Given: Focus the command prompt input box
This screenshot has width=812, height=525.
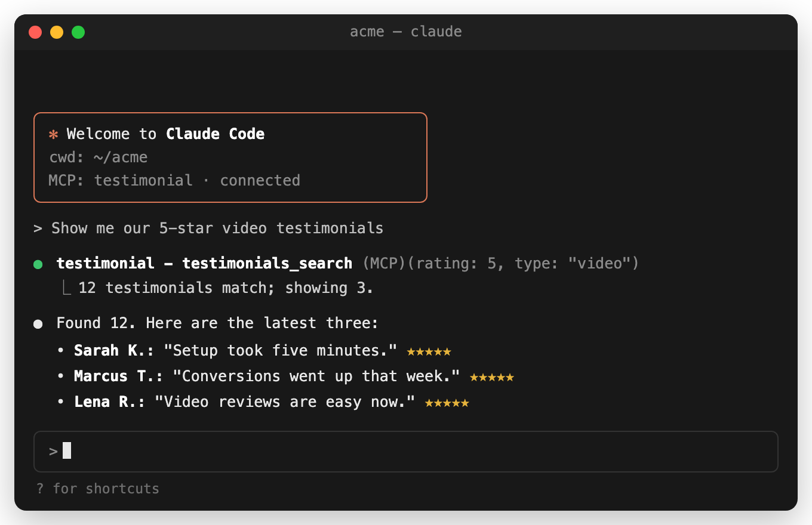Looking at the screenshot, I should click(x=406, y=452).
